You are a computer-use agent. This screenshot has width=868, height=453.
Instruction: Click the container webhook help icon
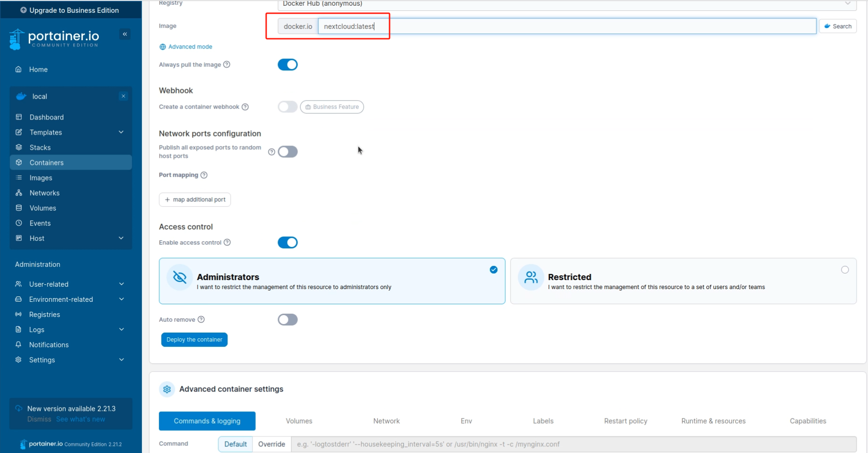tap(245, 107)
